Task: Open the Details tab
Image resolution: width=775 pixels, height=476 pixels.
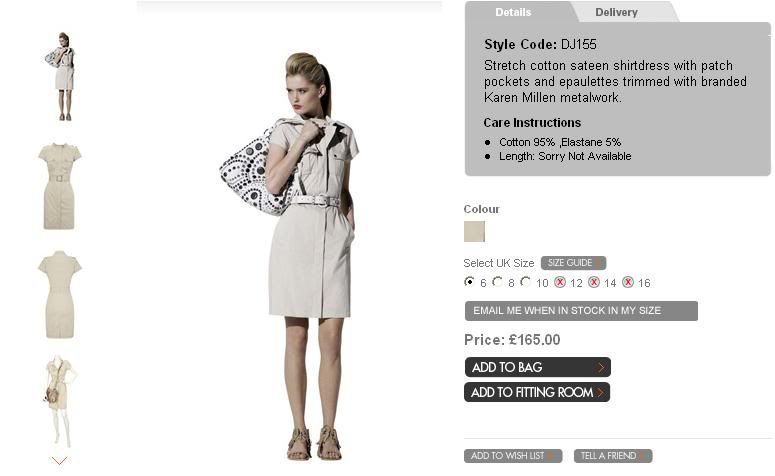Action: 513,12
